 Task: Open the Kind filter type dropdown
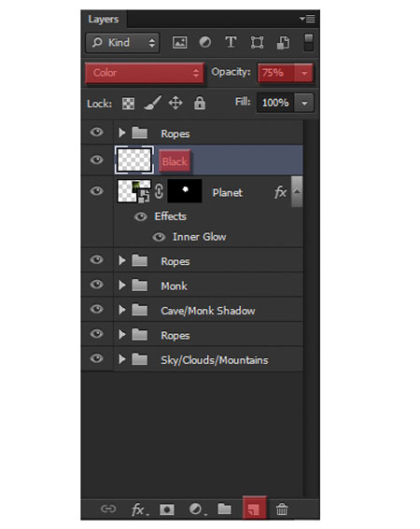[x=122, y=43]
